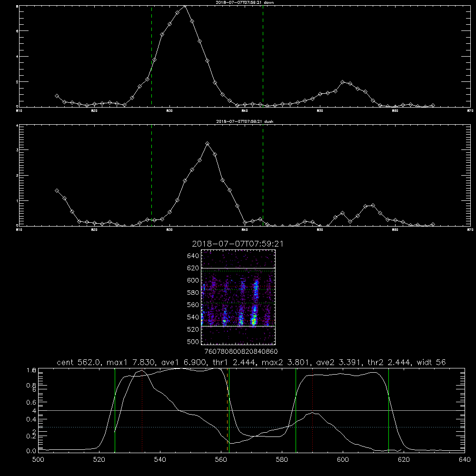The width and height of the screenshot is (476, 476).
Task: Click the rightmost green vertical line near 615
Action: 388,410
